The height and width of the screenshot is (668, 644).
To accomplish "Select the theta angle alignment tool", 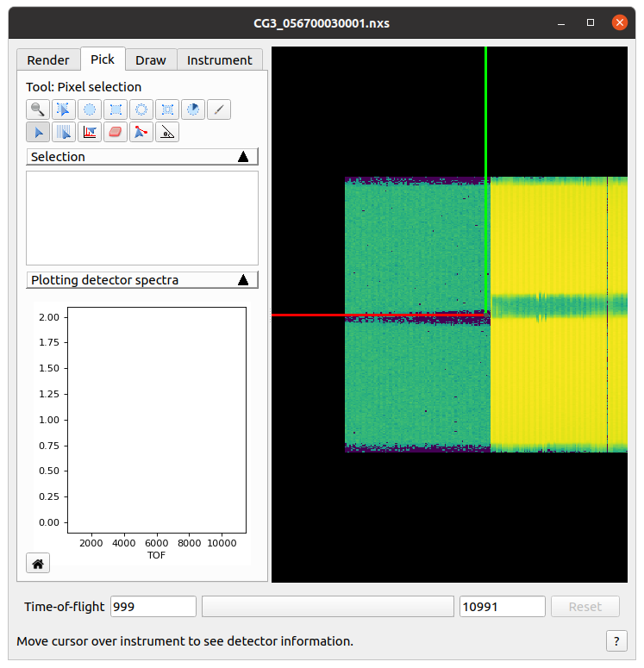I will (167, 132).
